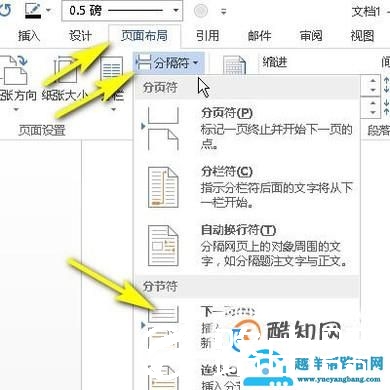
Task: Open the customize quick access toolbar arrow
Action: 224,12
